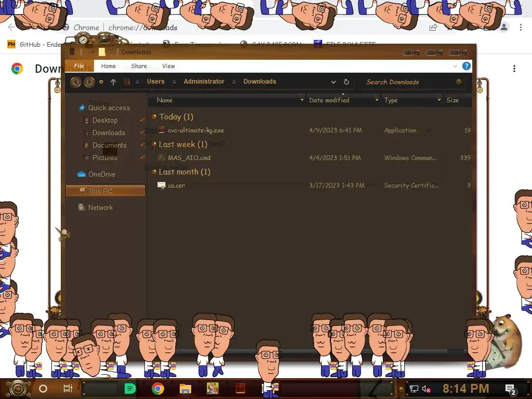Screen dimensions: 532x399
Task: Open recent locations gear dropdown
Action: pyautogui.click(x=101, y=82)
